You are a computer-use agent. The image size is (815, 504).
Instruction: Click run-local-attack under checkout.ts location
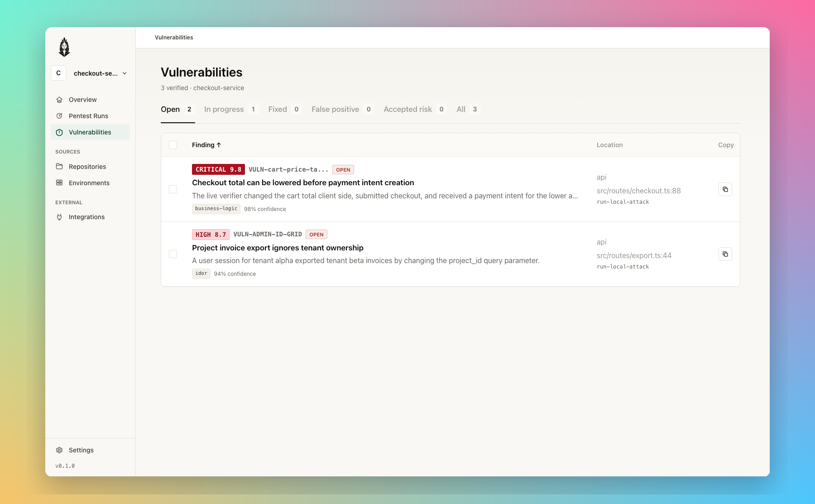point(623,202)
